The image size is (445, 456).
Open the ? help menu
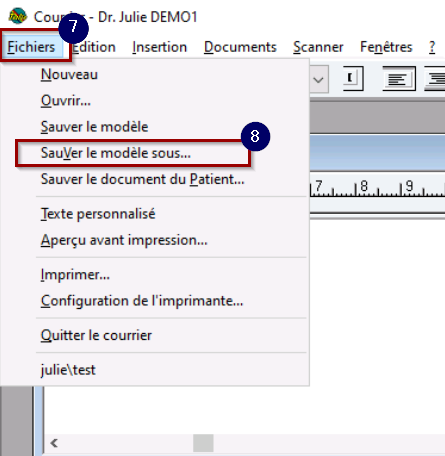[432, 47]
